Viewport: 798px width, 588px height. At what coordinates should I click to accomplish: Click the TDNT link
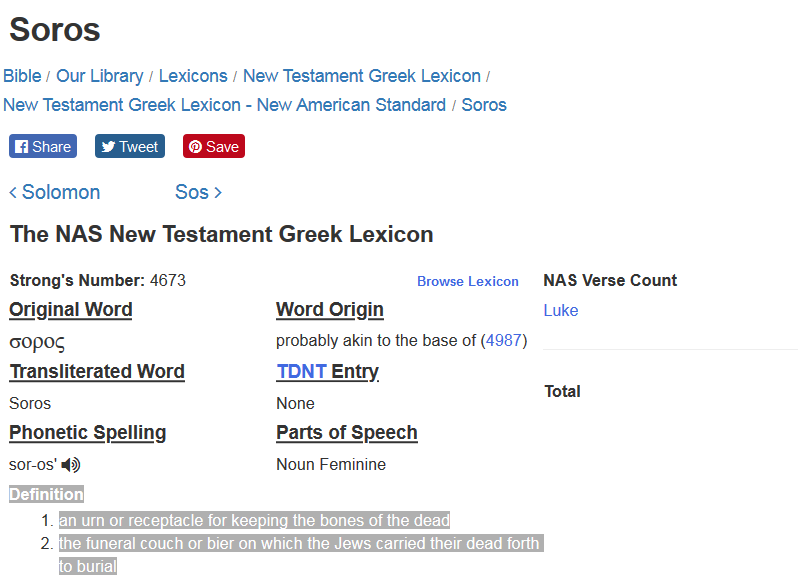301,372
